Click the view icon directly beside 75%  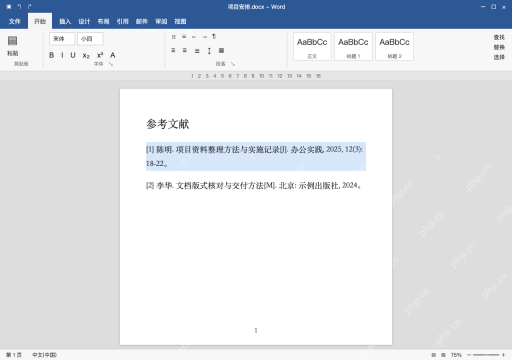[x=443, y=355]
